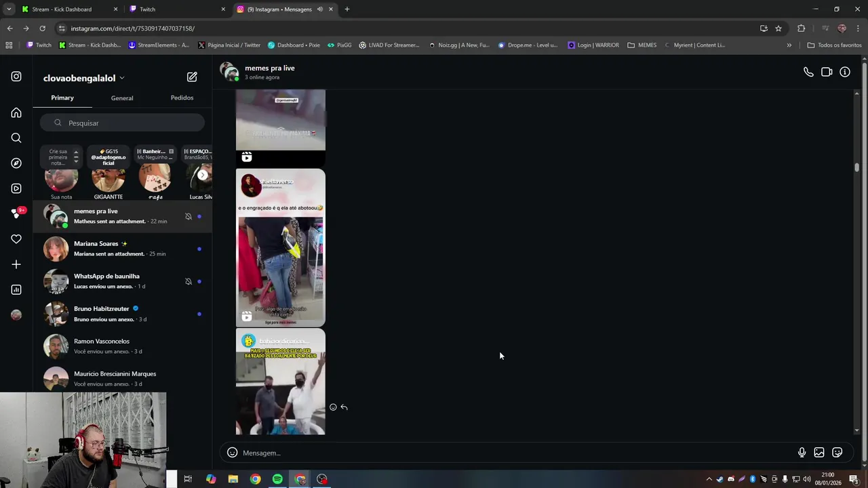
Task: Open Messages icon with 9+ badge
Action: pyautogui.click(x=16, y=213)
